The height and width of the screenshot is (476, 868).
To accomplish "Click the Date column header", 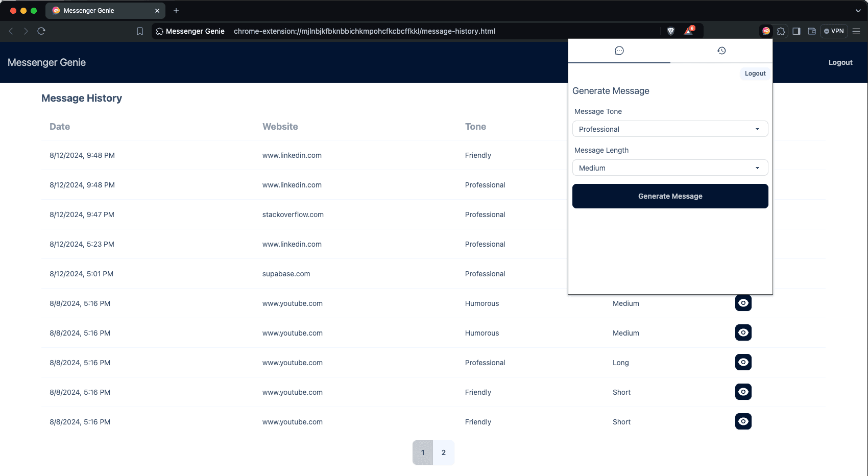I will click(60, 127).
